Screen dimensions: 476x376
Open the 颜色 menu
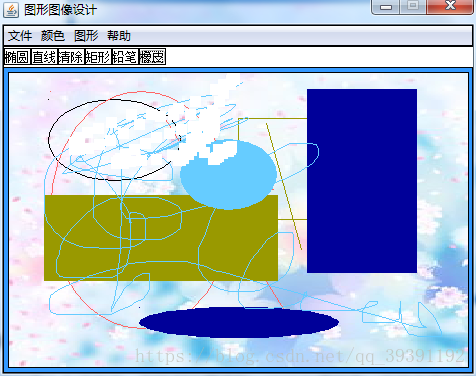tap(53, 36)
